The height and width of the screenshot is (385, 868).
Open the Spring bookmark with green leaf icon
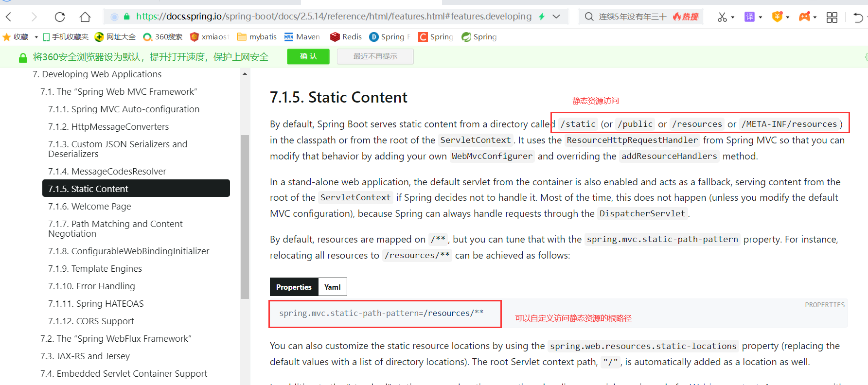click(x=479, y=37)
